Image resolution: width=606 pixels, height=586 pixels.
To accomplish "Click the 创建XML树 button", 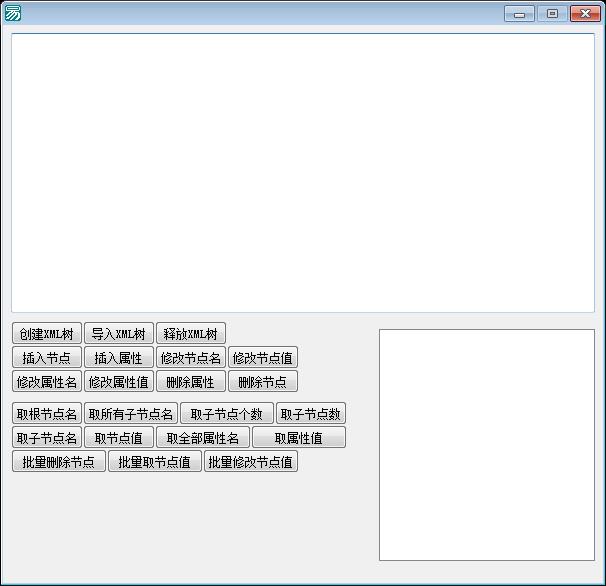I will (x=47, y=333).
